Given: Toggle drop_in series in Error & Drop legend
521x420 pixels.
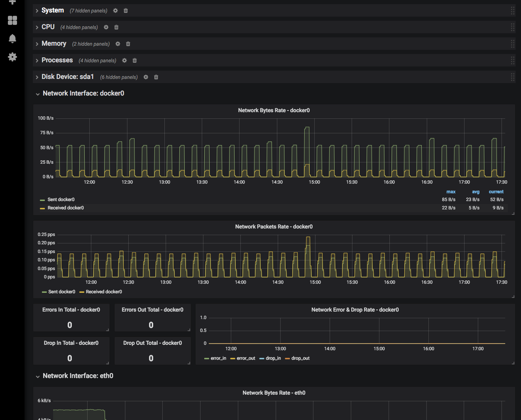Looking at the screenshot, I should click(273, 359).
